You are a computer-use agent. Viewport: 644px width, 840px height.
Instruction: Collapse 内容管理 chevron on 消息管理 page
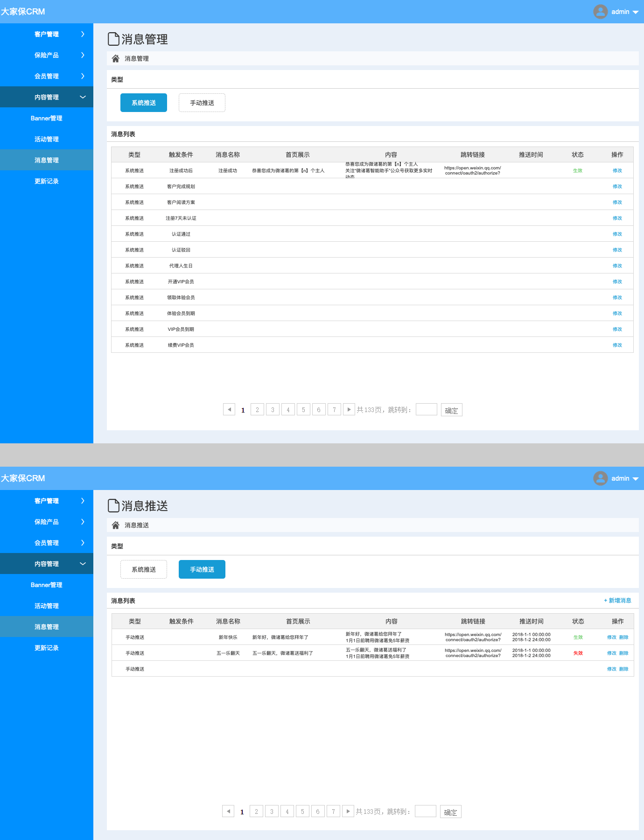83,97
